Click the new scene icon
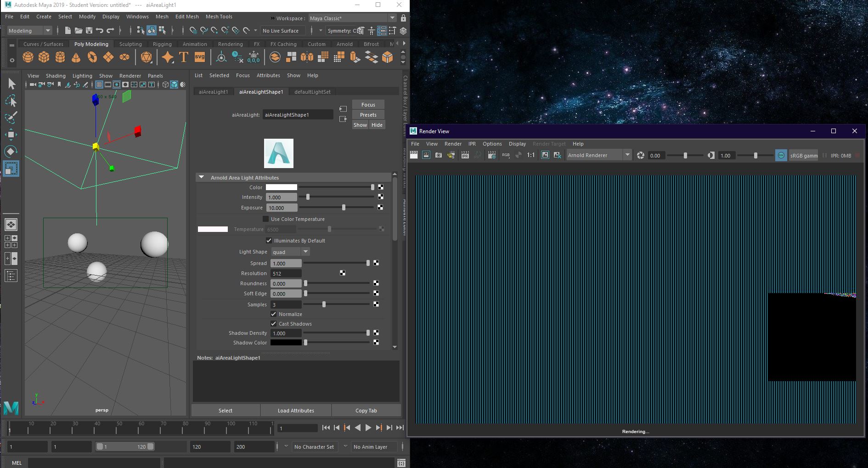The width and height of the screenshot is (868, 468). tap(68, 30)
